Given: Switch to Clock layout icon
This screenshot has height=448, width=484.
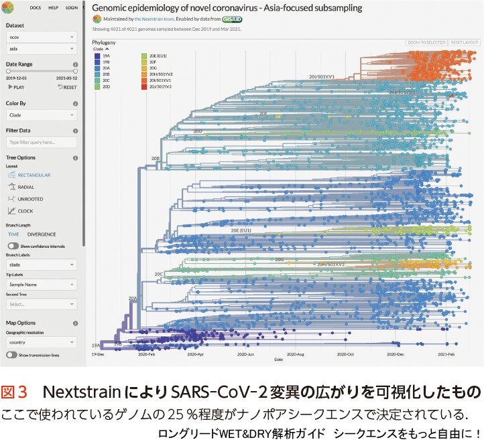Looking at the screenshot, I should [x=12, y=211].
